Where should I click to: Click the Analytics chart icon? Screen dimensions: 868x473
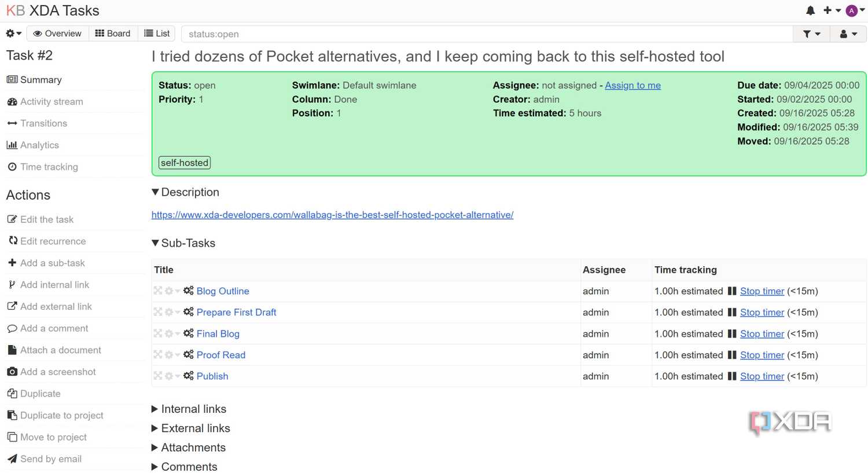tap(12, 145)
